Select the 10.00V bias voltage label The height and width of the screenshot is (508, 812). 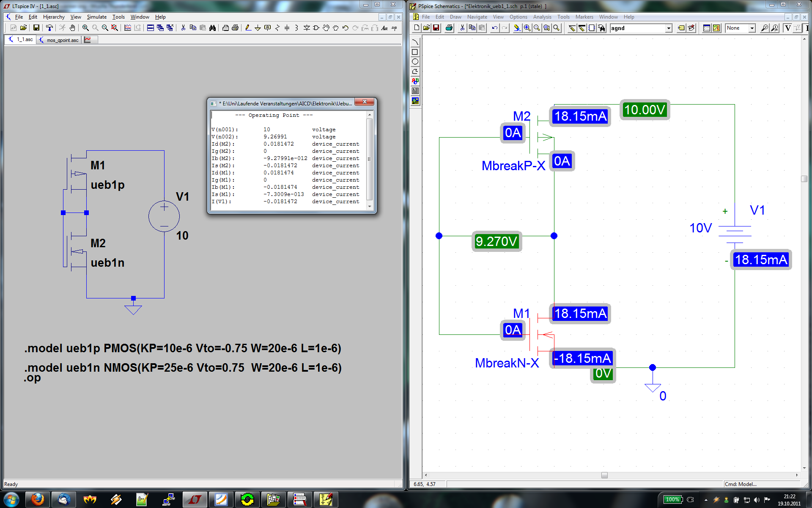[x=645, y=110]
